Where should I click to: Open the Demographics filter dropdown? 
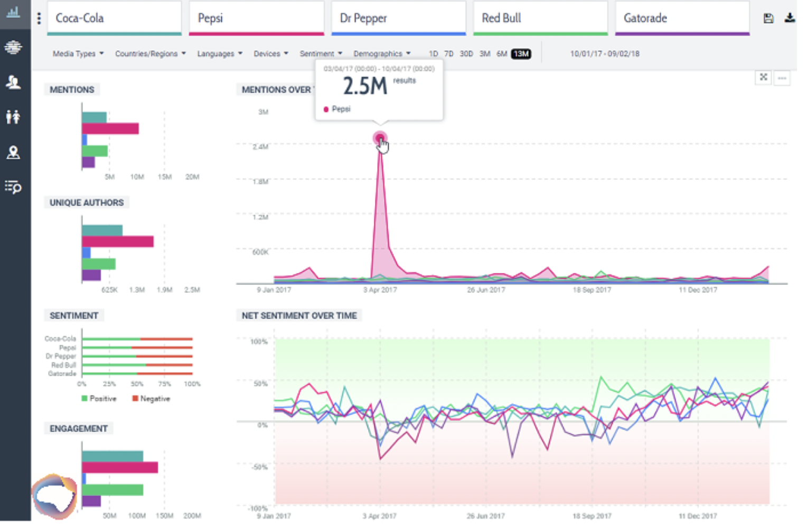click(382, 54)
